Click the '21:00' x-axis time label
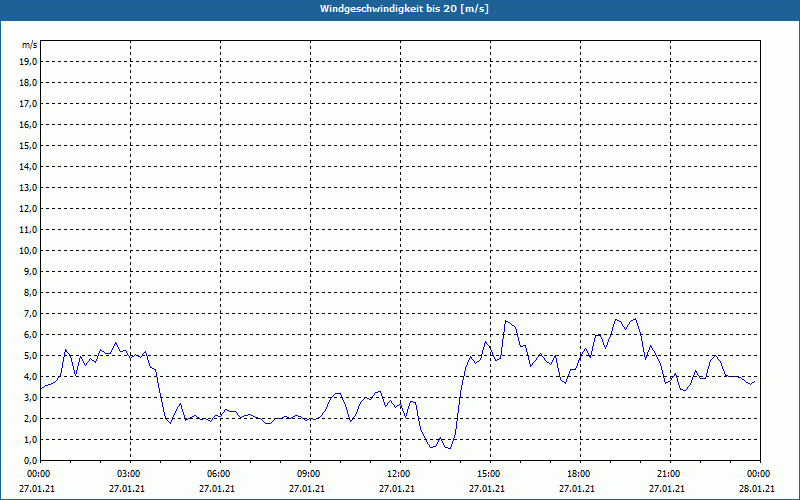 (668, 474)
